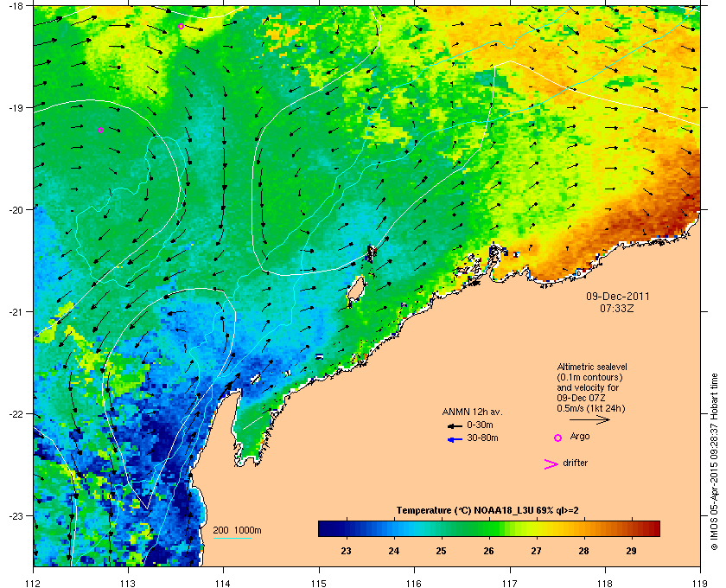The width and height of the screenshot is (726, 588).
Task: Click the 'Argo' legend label
Action: (580, 437)
